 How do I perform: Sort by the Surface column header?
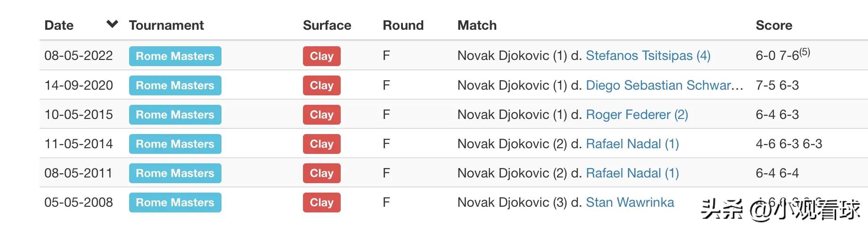point(327,25)
